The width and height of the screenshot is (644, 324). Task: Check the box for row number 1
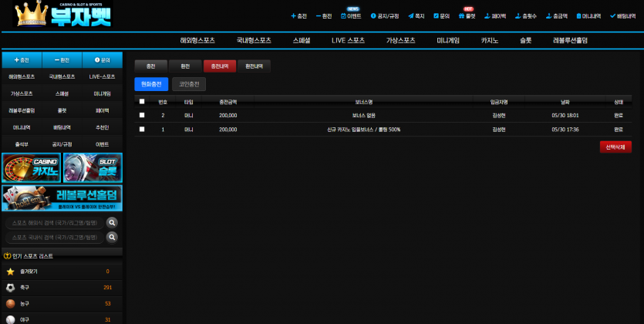[142, 129]
